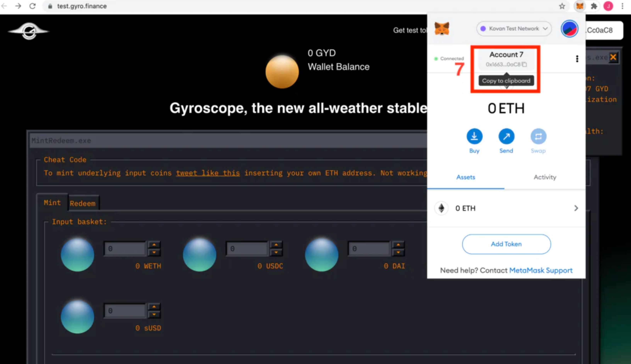Click the address bar URL test.gyro.finance
The width and height of the screenshot is (631, 364).
82,6
